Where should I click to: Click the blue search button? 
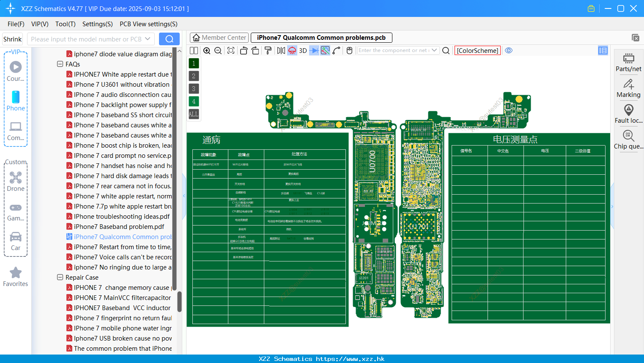[169, 39]
